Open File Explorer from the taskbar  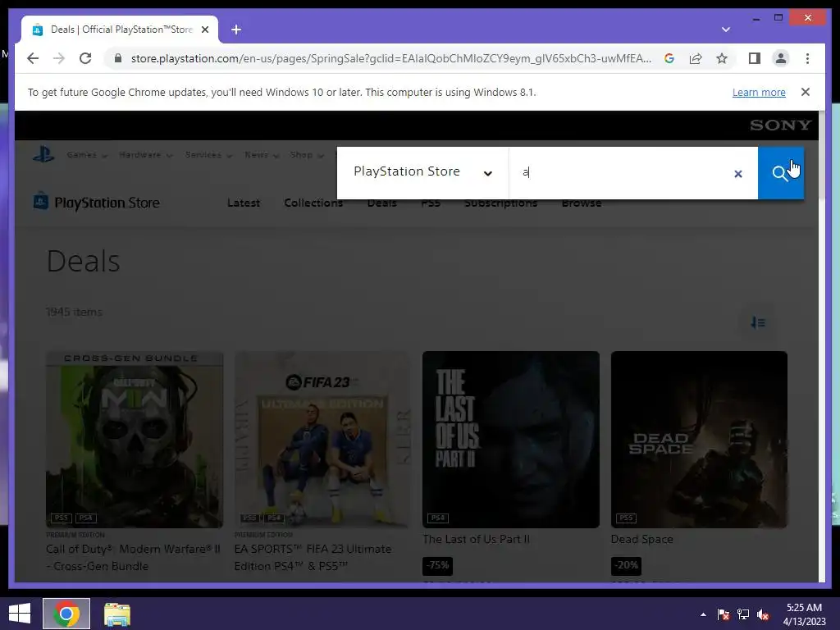pyautogui.click(x=116, y=614)
